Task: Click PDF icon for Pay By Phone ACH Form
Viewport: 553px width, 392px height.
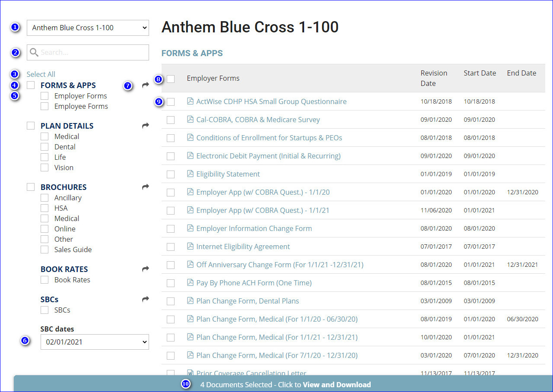Action: pyautogui.click(x=190, y=282)
